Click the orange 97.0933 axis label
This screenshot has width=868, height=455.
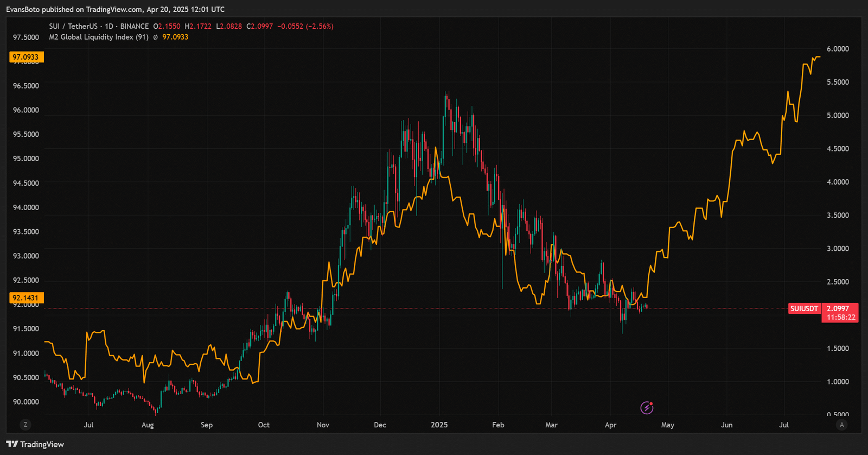26,57
